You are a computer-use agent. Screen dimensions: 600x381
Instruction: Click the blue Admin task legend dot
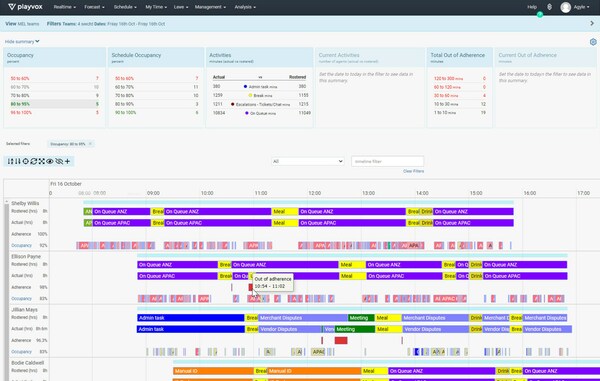pos(245,87)
